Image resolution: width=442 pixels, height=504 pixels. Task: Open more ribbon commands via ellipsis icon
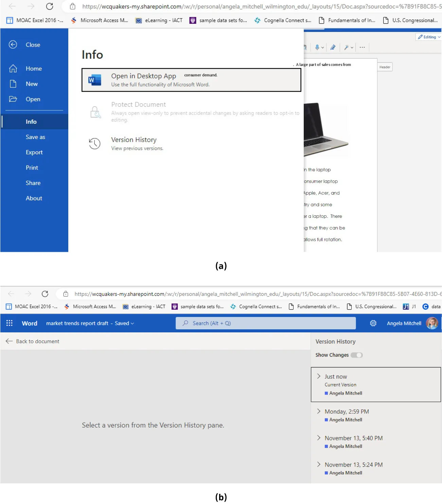tap(362, 47)
